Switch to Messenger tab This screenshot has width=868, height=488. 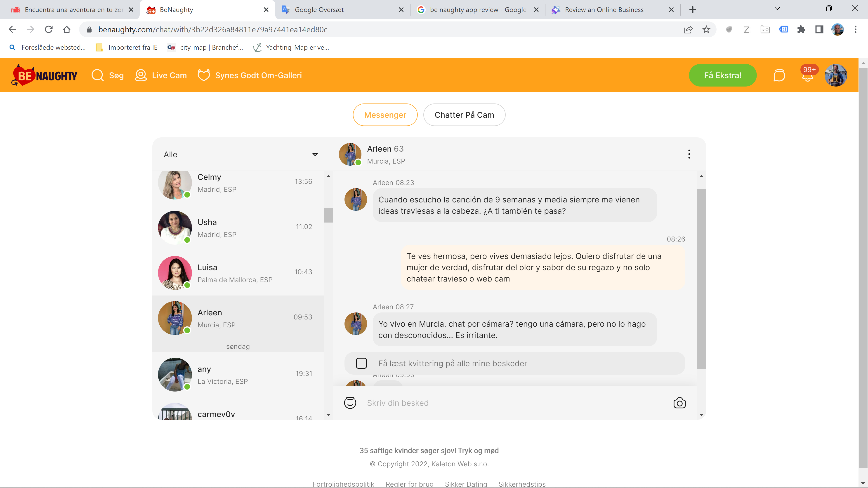tap(385, 115)
